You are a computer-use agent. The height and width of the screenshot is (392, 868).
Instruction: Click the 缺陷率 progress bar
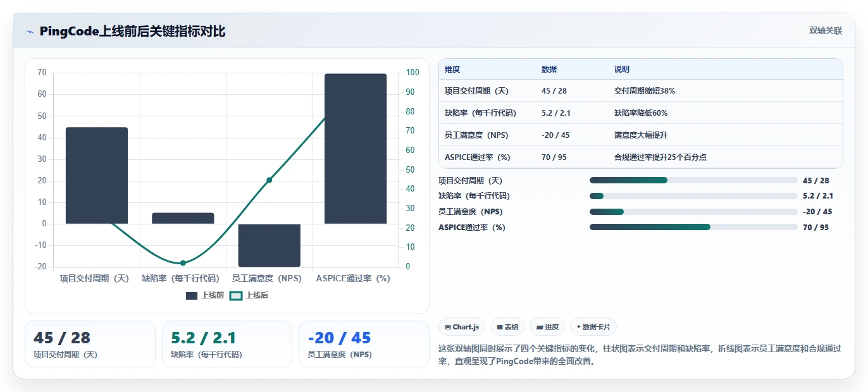pos(693,196)
